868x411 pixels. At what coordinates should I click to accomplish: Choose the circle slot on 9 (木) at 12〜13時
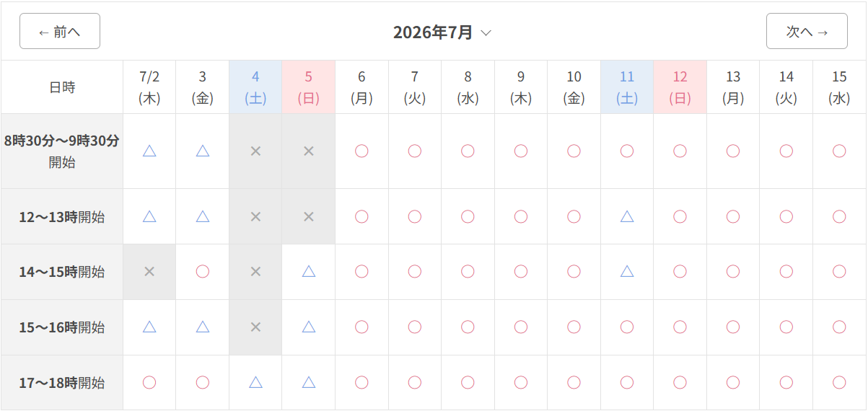(521, 216)
